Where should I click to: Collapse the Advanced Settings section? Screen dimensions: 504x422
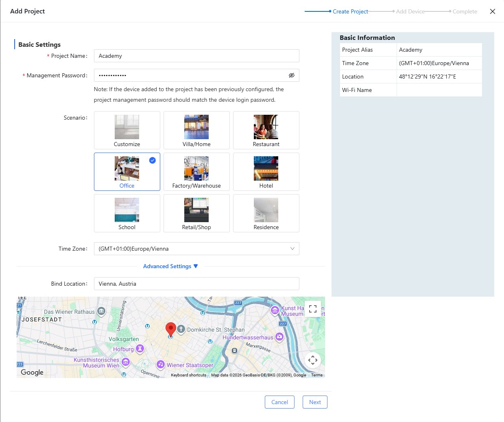[170, 266]
